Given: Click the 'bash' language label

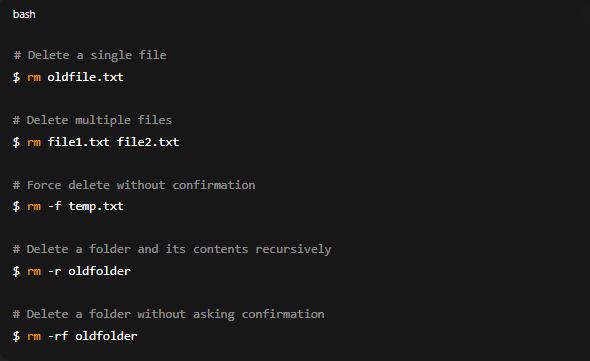Looking at the screenshot, I should pos(24,14).
